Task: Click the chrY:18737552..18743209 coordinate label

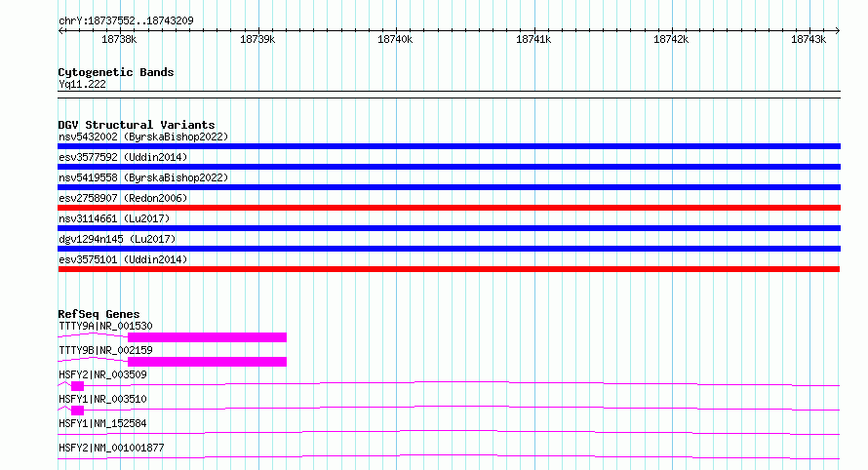Action: coord(126,20)
